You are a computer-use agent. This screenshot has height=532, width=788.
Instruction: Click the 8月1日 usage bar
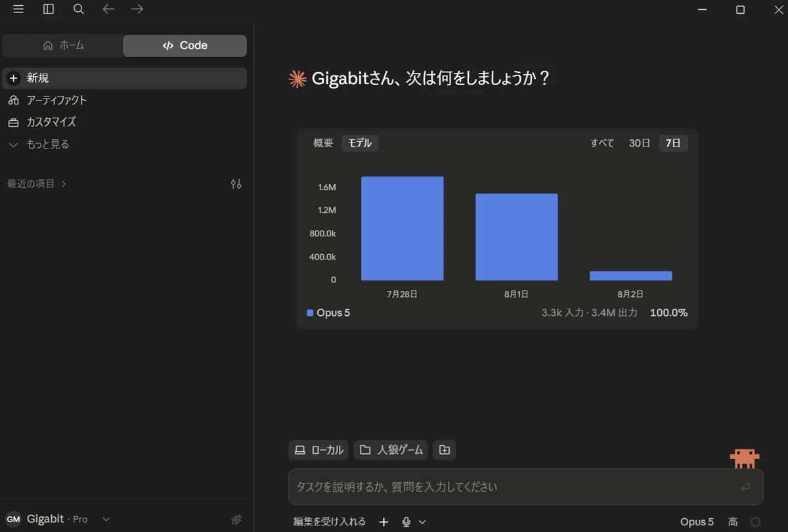click(517, 237)
